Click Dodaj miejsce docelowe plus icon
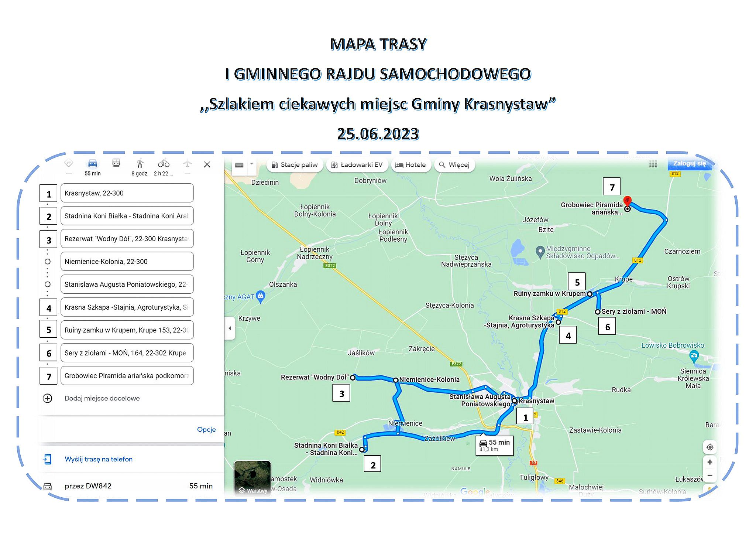Viewport: 756px width, 535px height. coord(48,398)
